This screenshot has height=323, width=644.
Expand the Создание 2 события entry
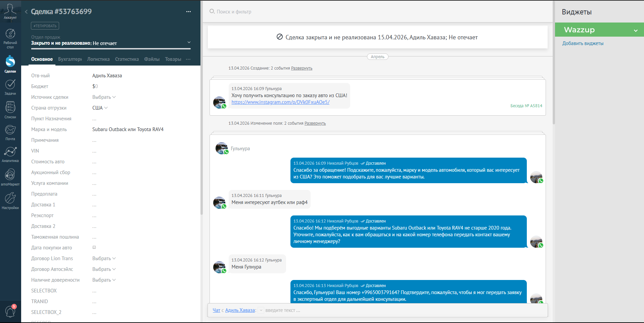click(302, 68)
